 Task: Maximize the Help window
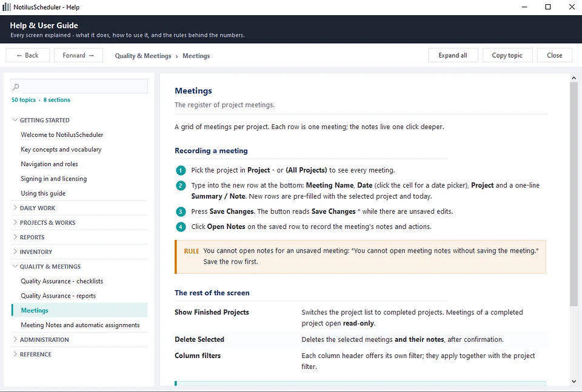coord(548,7)
